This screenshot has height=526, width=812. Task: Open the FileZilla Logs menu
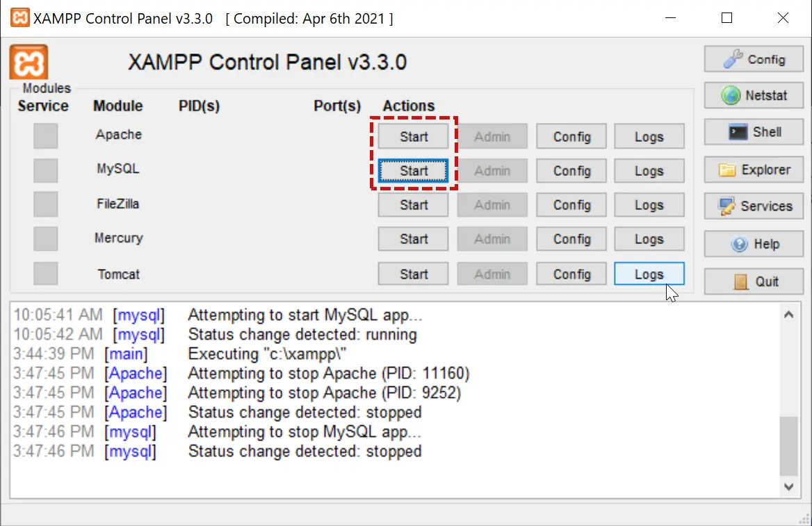point(649,205)
